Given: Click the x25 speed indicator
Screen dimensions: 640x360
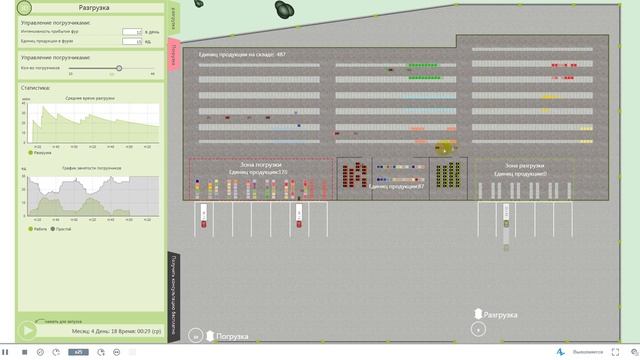Looking at the screenshot, I should coord(78,352).
